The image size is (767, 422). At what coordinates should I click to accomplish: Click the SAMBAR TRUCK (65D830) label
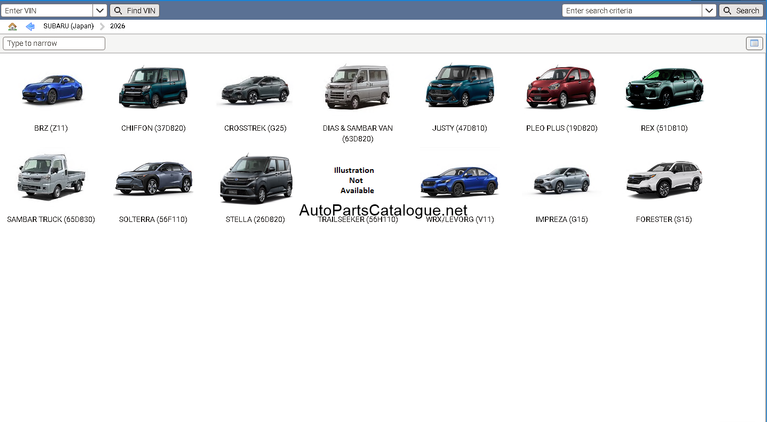click(51, 220)
